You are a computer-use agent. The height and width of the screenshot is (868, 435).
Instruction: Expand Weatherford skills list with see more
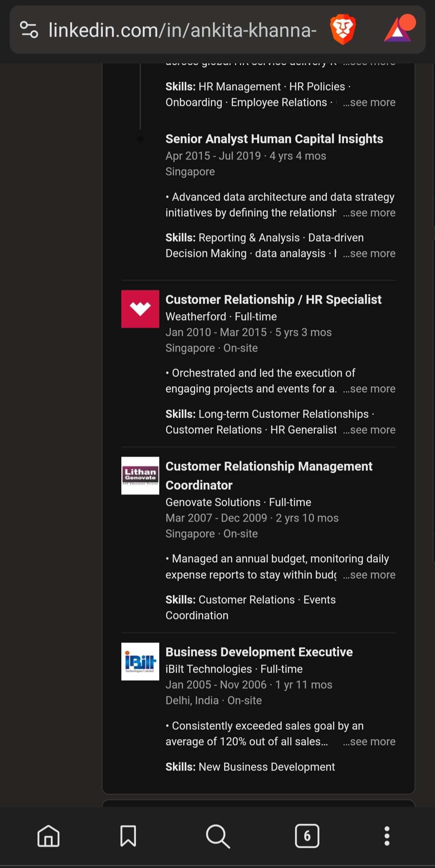click(x=369, y=430)
